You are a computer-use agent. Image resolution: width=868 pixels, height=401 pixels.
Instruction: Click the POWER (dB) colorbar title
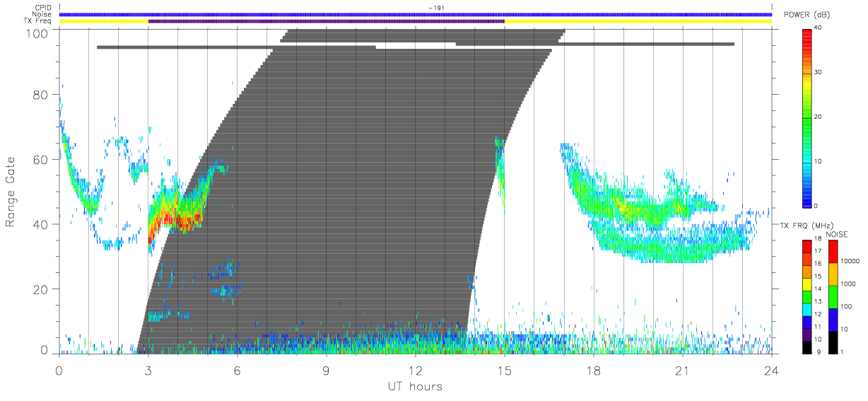807,15
